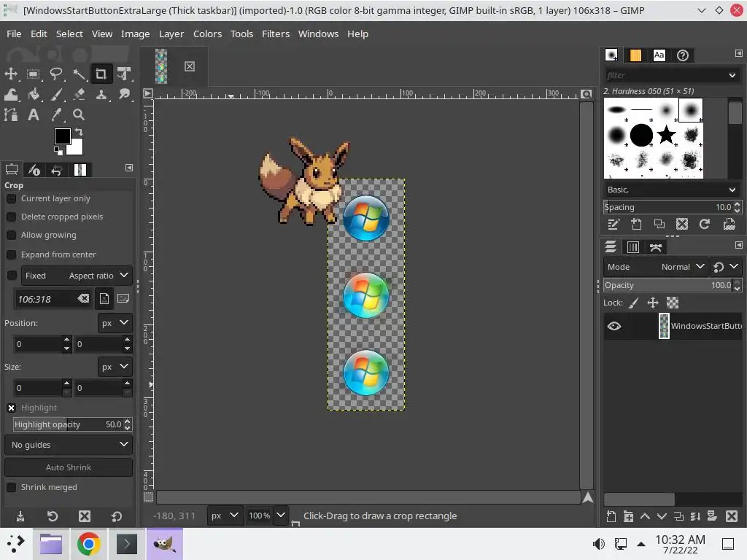Open the Basic brush tag dropdown
747x560 pixels.
coord(671,190)
